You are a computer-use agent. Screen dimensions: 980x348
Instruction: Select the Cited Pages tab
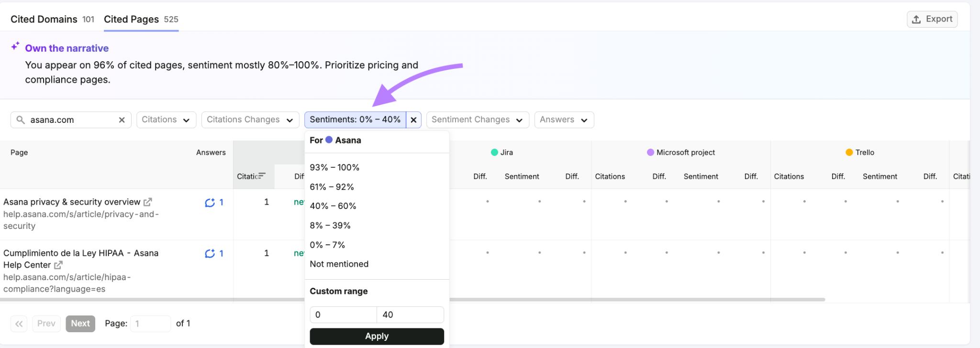[x=141, y=19]
